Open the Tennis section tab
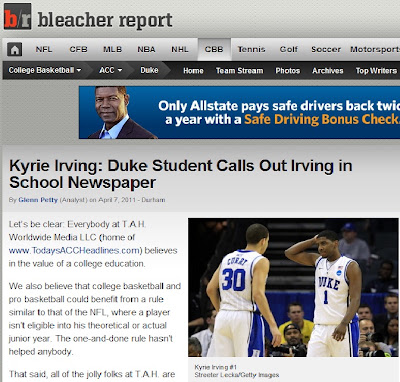Image resolution: width=400 pixels, height=382 pixels. click(x=251, y=49)
